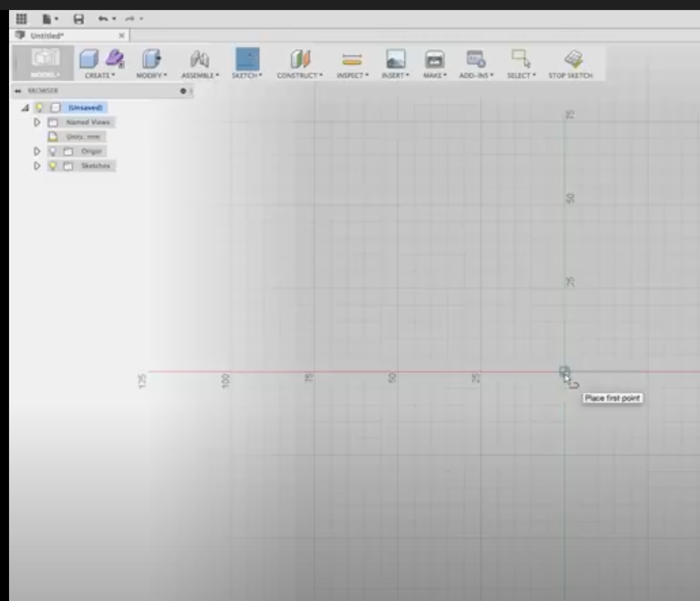This screenshot has height=601, width=700.
Task: Select the Construct plane icon
Action: [x=300, y=59]
